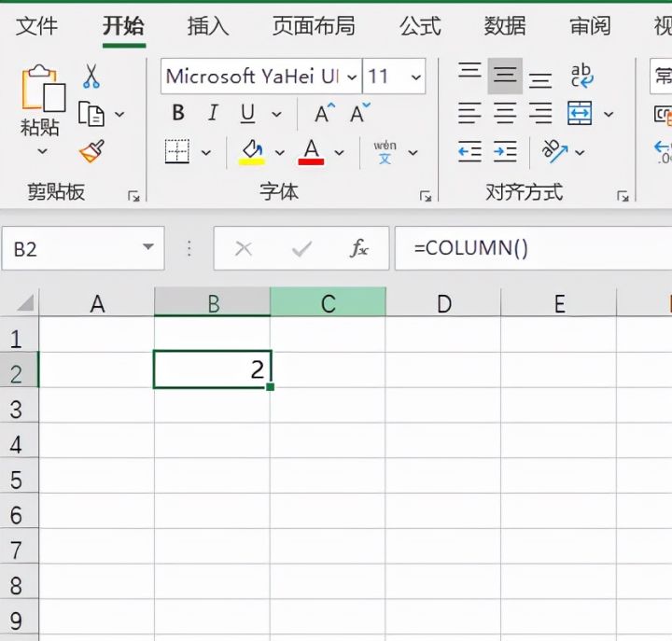Decrease indent
This screenshot has width=672, height=641.
pos(469,152)
